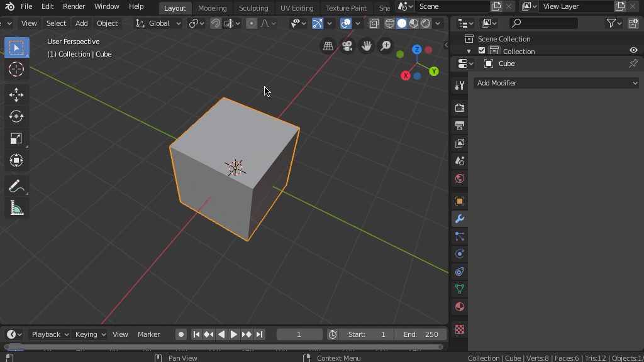The width and height of the screenshot is (644, 362).
Task: Select the Move tool in toolbar
Action: click(x=16, y=95)
